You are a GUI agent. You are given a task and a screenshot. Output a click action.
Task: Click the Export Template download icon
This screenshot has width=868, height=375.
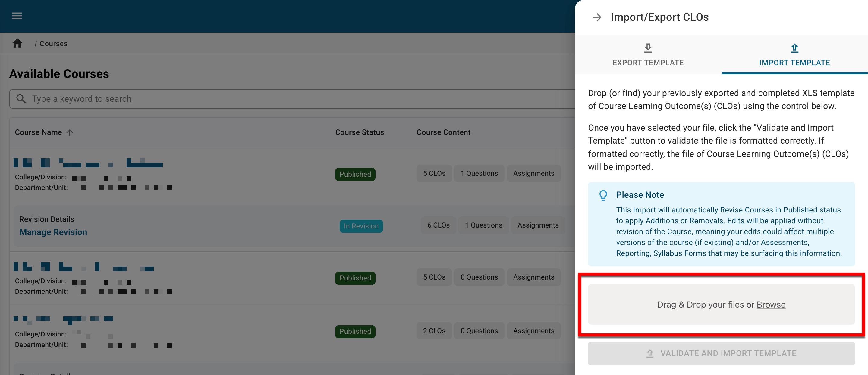pyautogui.click(x=648, y=48)
